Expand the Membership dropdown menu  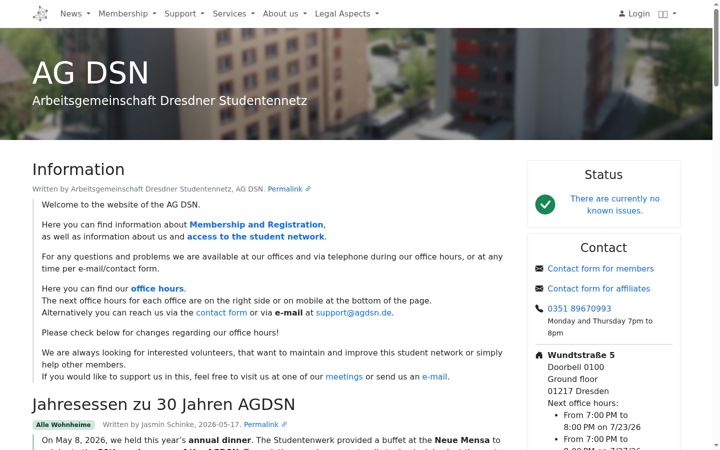pyautogui.click(x=127, y=14)
